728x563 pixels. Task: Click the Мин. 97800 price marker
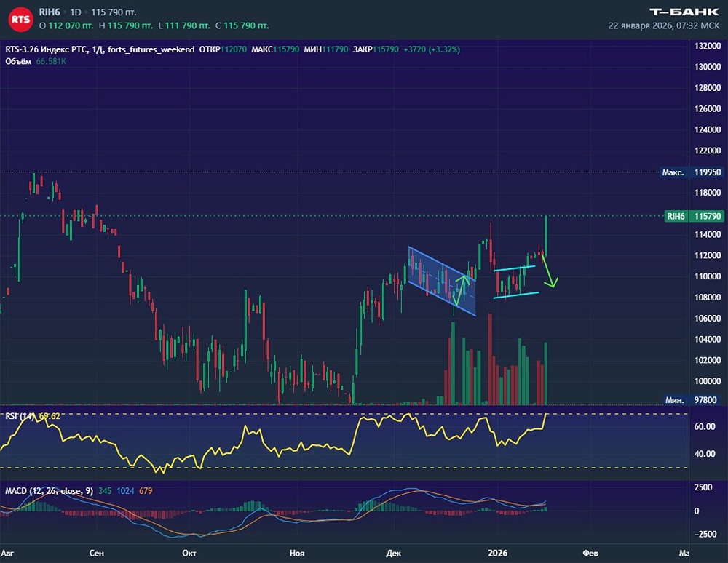691,400
